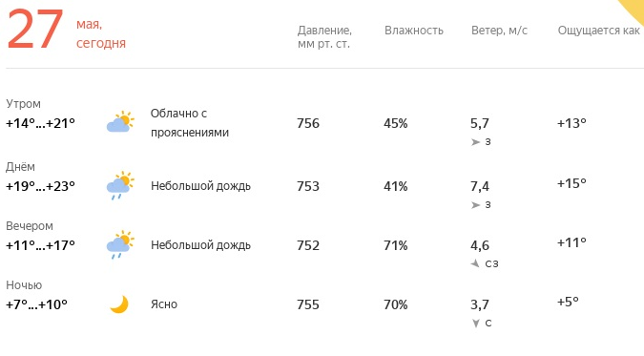
Task: Click the Ночью condition text Ясно
Action: click(x=164, y=304)
